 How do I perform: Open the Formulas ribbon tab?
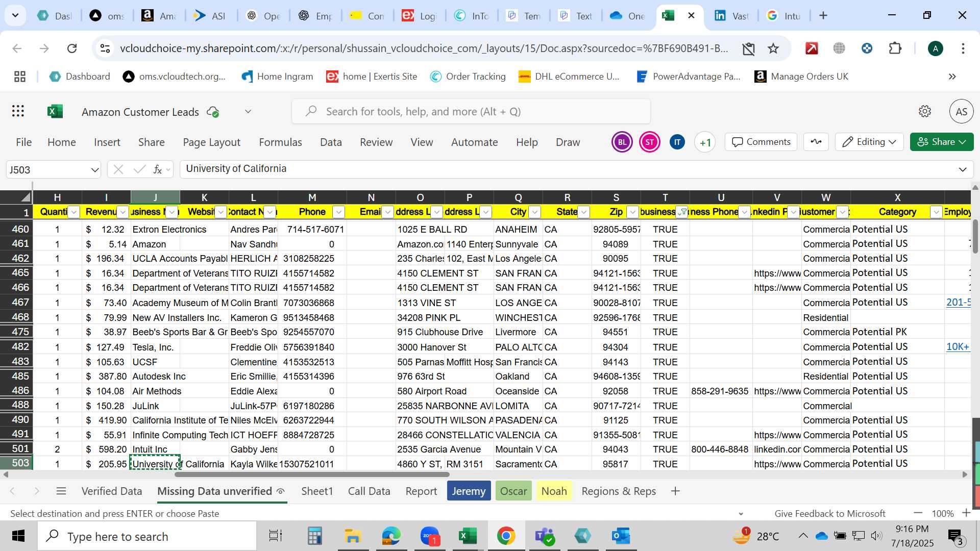[280, 142]
